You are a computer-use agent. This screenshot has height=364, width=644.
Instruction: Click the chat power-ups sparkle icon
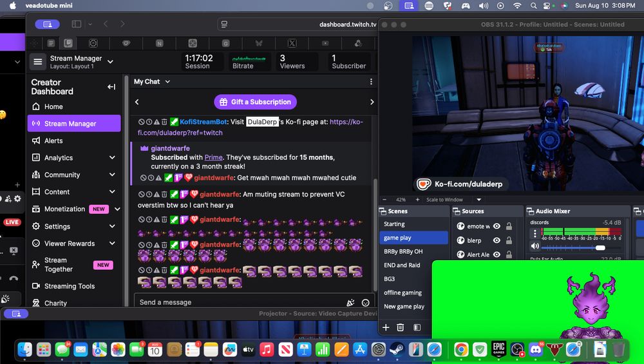(x=350, y=303)
